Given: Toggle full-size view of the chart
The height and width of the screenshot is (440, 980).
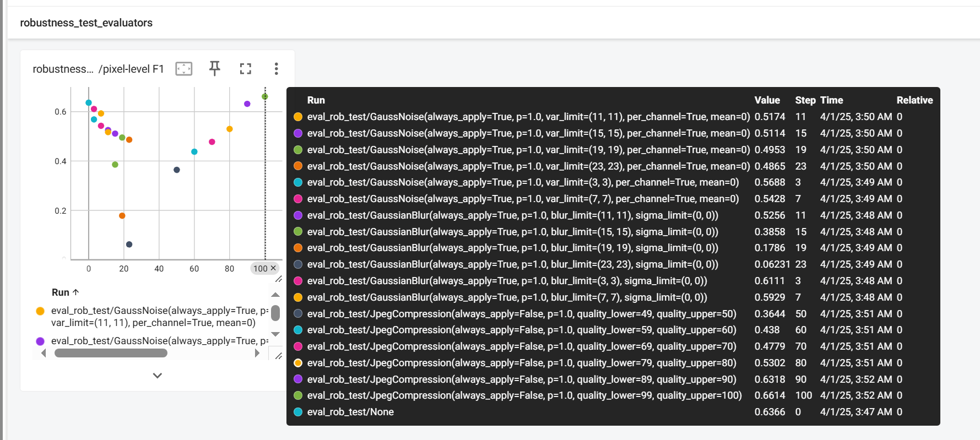Looking at the screenshot, I should tap(245, 69).
